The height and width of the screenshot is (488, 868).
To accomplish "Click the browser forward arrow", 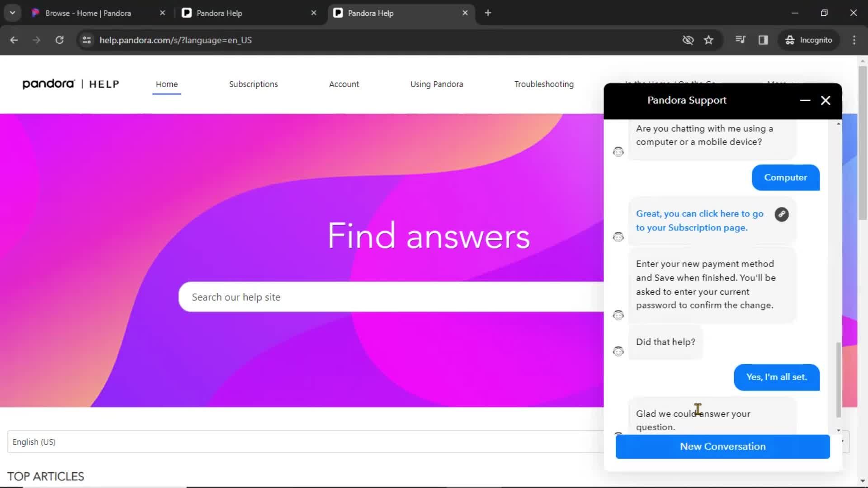I will pyautogui.click(x=36, y=40).
